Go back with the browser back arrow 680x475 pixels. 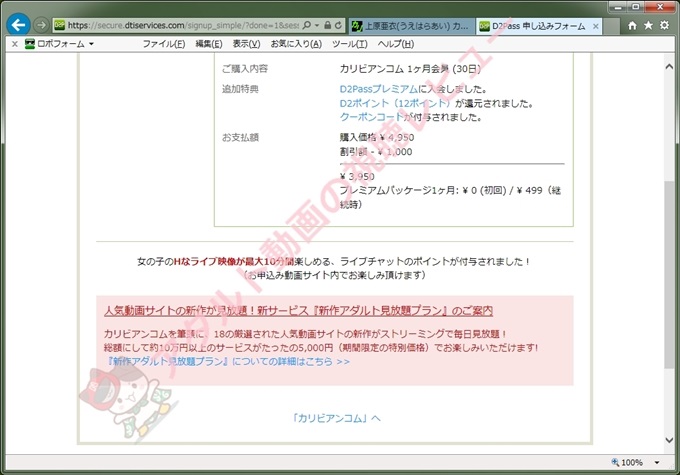point(18,25)
